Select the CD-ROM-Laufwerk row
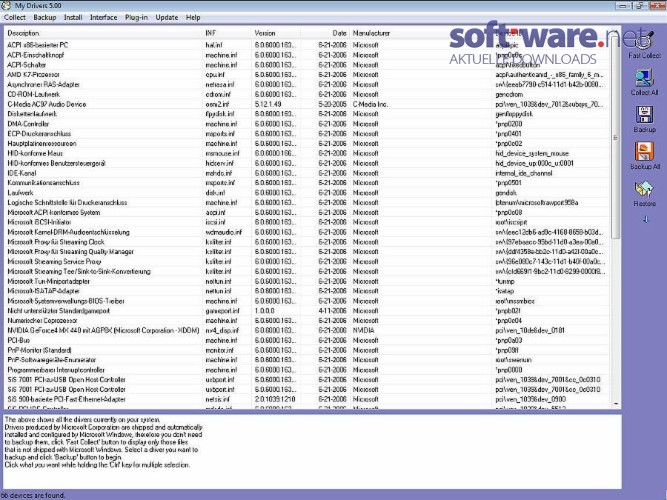The width and height of the screenshot is (667, 500). click(x=306, y=94)
